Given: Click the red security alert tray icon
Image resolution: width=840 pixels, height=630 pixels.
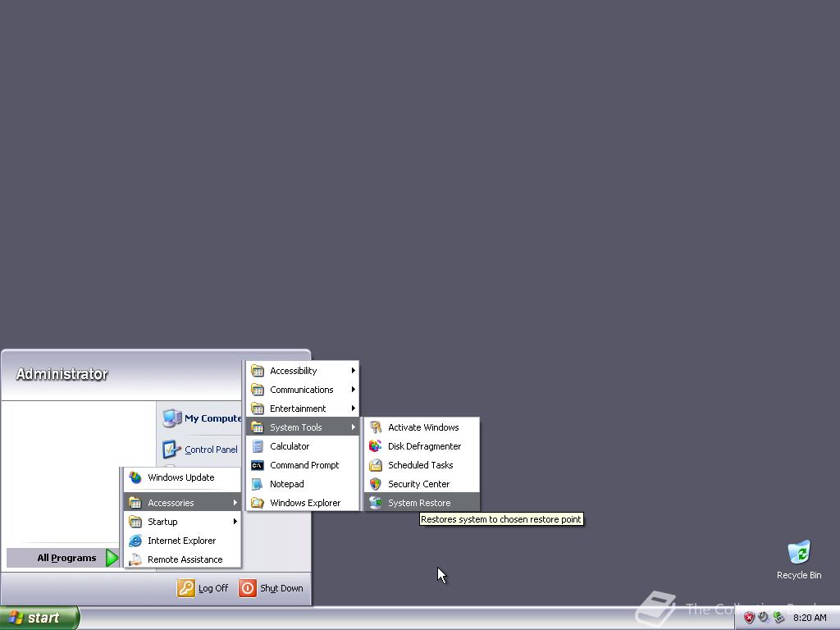Looking at the screenshot, I should pyautogui.click(x=749, y=618).
